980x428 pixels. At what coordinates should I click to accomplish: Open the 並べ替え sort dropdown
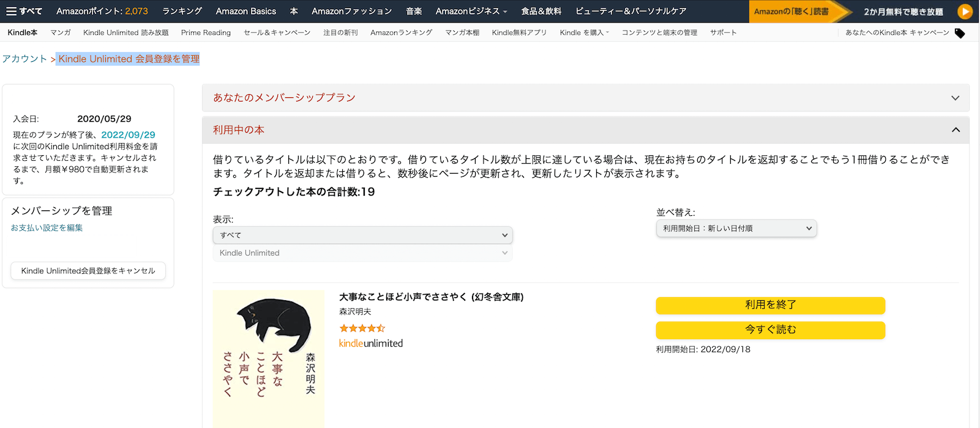[x=736, y=228]
